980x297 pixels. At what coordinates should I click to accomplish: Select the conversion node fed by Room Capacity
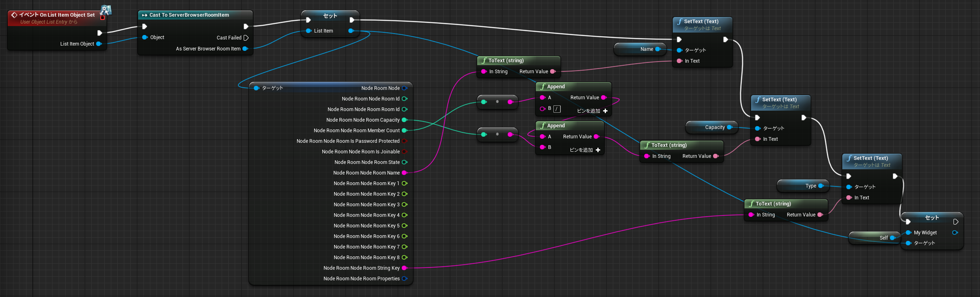tap(498, 135)
